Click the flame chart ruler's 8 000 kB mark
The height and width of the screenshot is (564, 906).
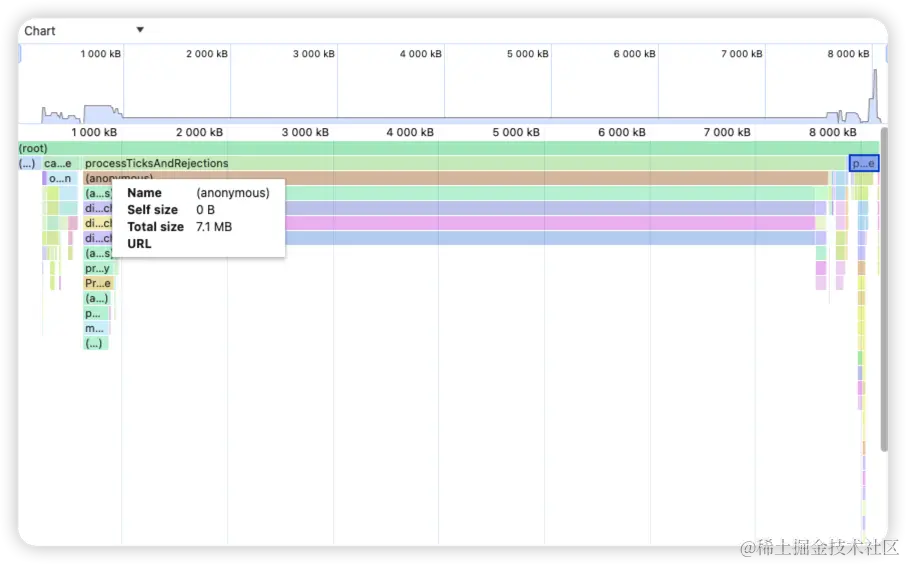coord(833,132)
